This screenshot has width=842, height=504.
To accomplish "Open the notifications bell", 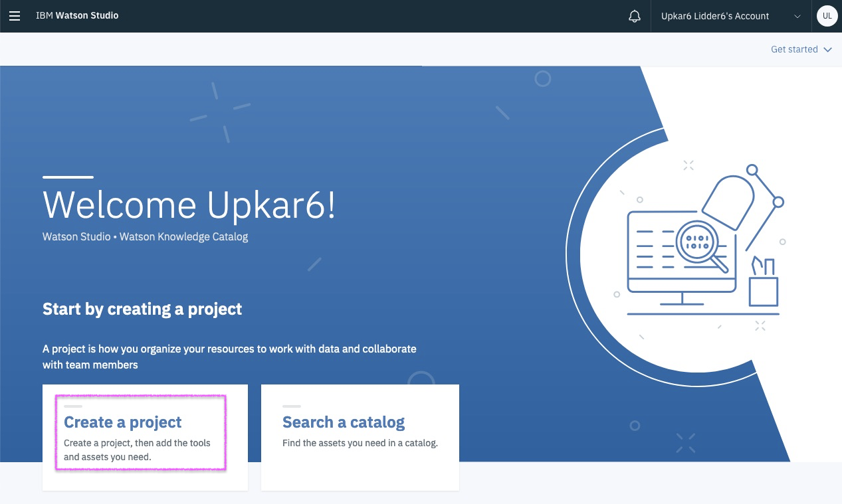I will tap(635, 17).
